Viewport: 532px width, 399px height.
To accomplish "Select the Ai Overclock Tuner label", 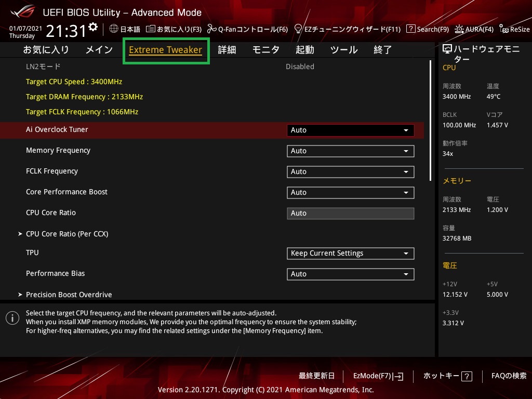I will tap(57, 129).
